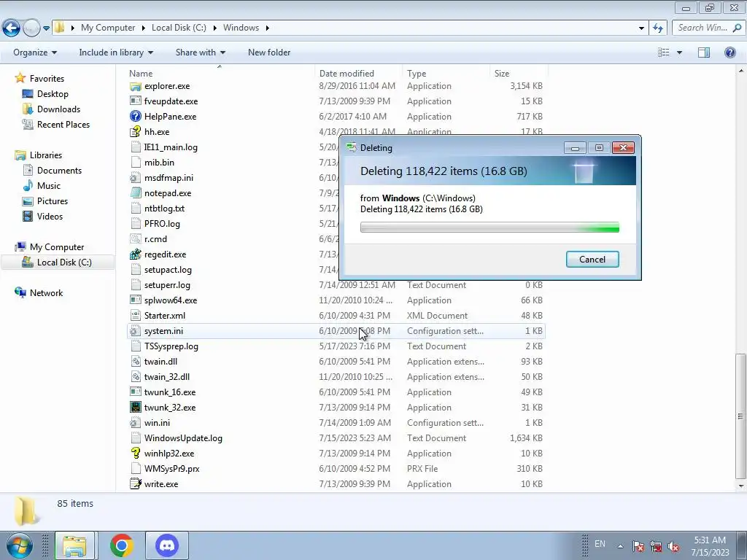The height and width of the screenshot is (560, 747).
Task: Click the Back navigation arrow button
Action: pos(12,28)
